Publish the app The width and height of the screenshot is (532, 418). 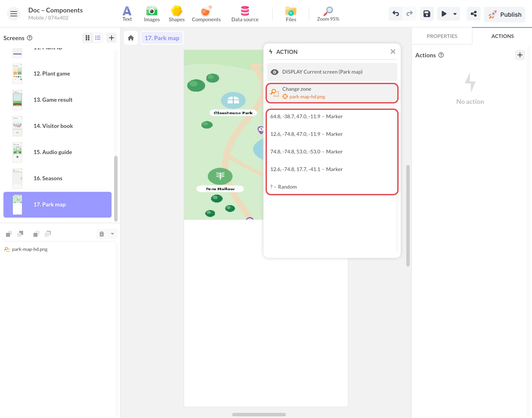click(x=505, y=14)
